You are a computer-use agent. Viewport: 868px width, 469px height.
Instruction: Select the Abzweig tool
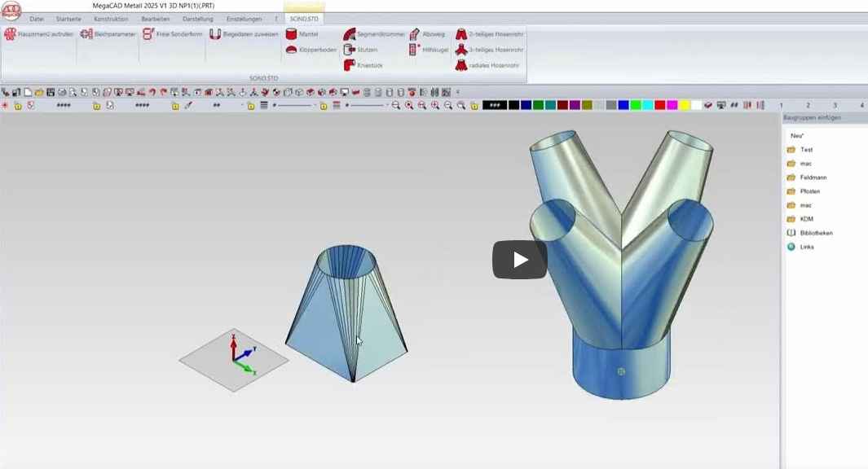415,34
